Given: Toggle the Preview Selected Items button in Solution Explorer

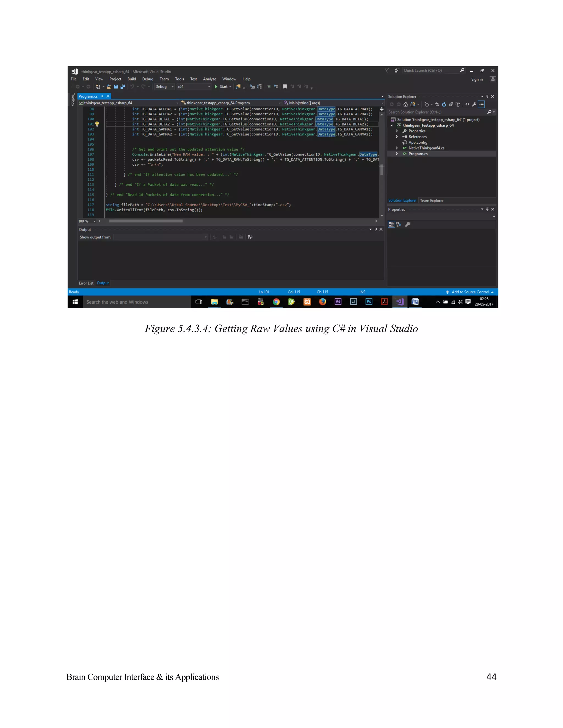Looking at the screenshot, I should pos(481,104).
